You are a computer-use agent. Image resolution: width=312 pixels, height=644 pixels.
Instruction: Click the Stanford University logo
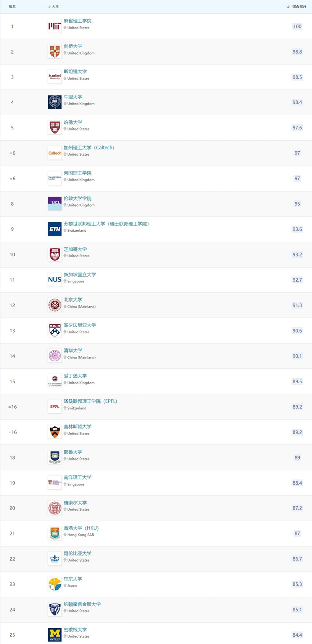pos(55,77)
